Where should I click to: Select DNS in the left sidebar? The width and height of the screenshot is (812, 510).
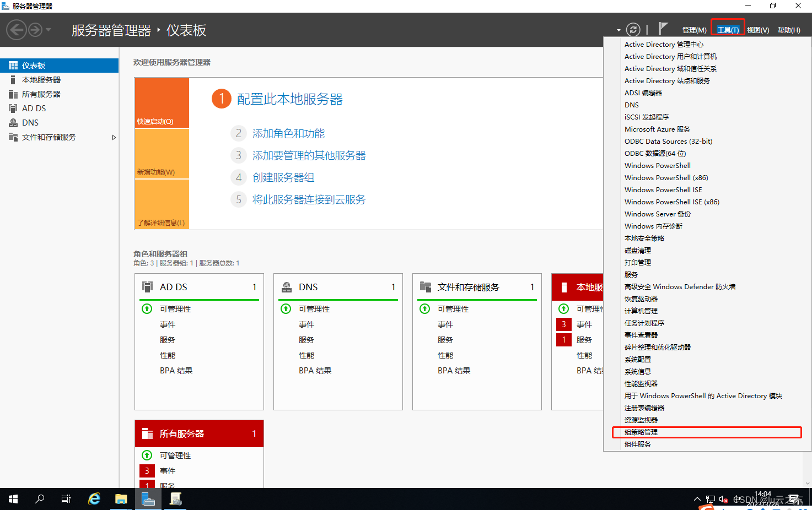[x=29, y=122]
